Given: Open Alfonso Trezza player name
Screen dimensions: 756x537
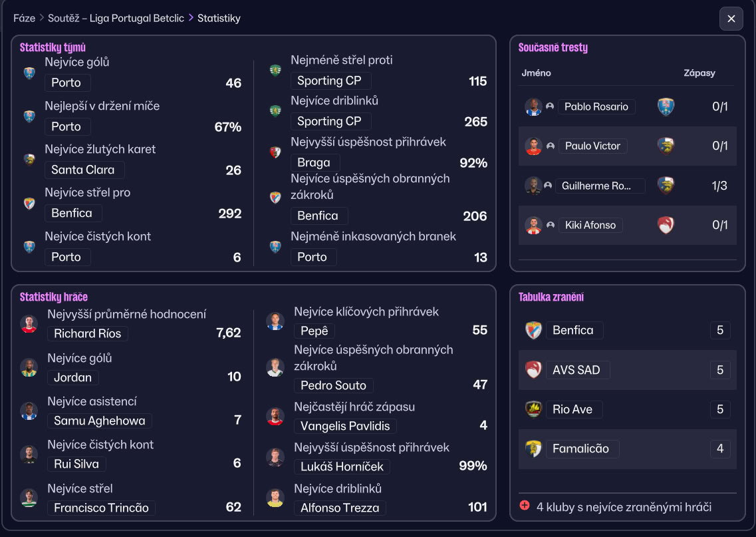Looking at the screenshot, I should (x=340, y=508).
